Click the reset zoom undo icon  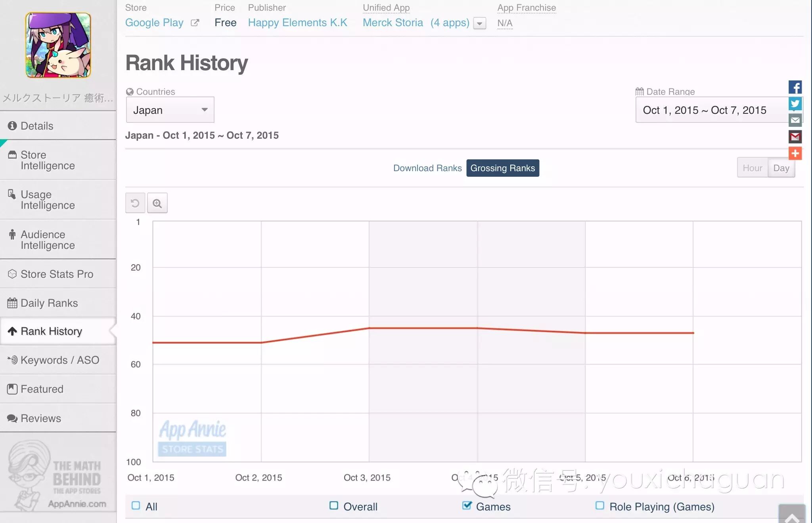pyautogui.click(x=135, y=203)
